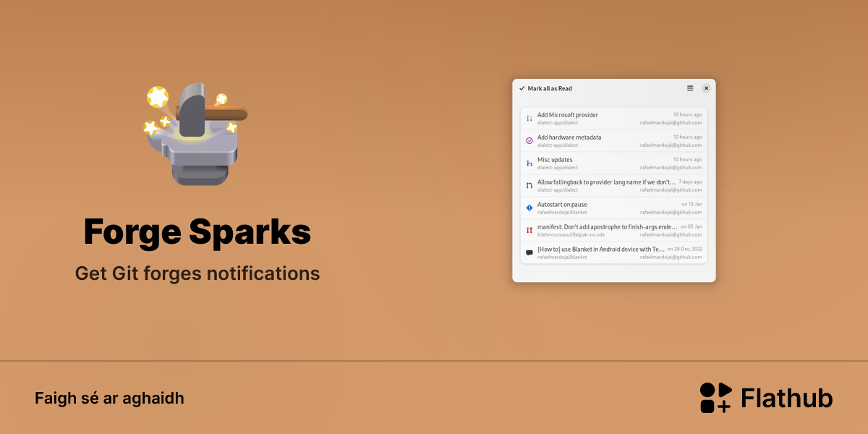868x434 pixels.
Task: Click the discussion bubble icon beside [How to] use Blanket
Action: 529,253
